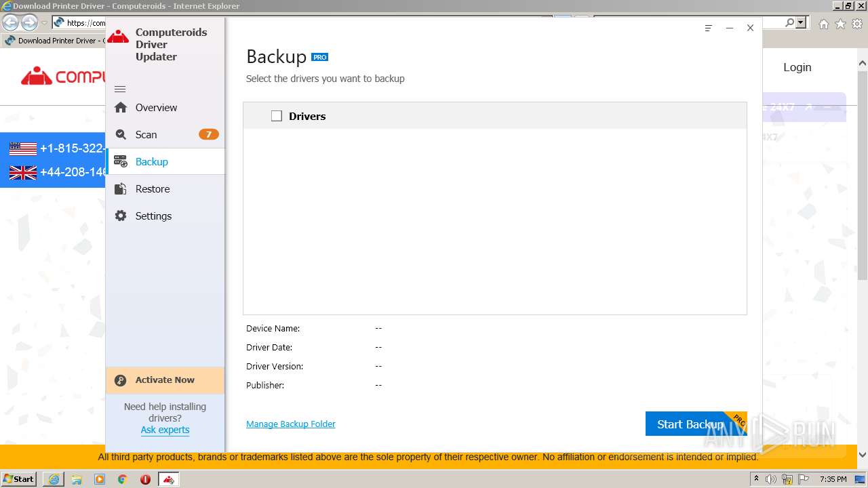Viewport: 868px width, 488px height.
Task: Click the network tray icon
Action: [x=788, y=479]
